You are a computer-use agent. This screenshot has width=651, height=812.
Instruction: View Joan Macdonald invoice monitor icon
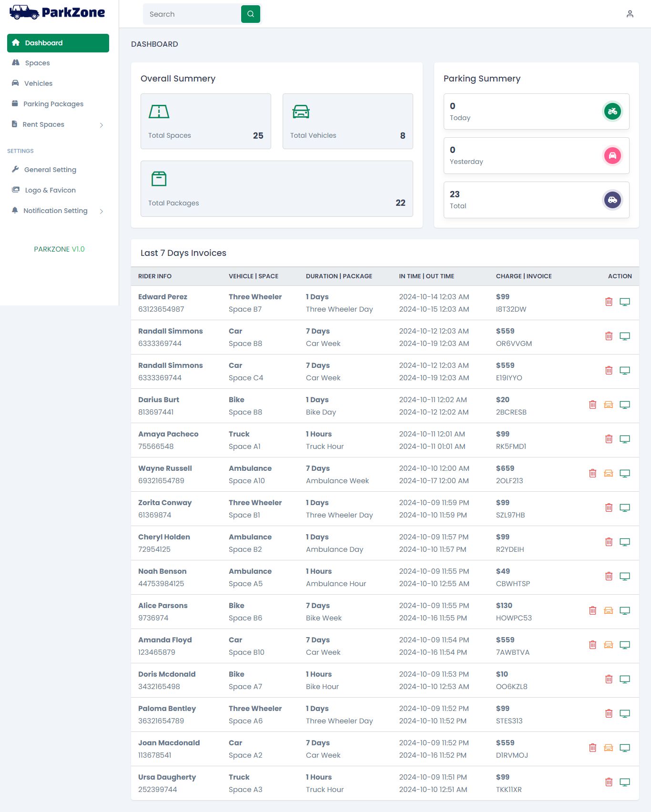(x=625, y=748)
